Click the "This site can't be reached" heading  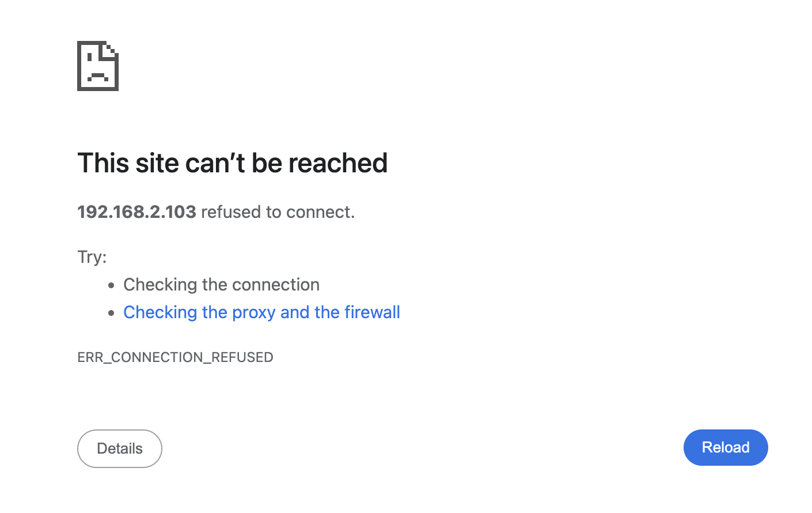(232, 163)
